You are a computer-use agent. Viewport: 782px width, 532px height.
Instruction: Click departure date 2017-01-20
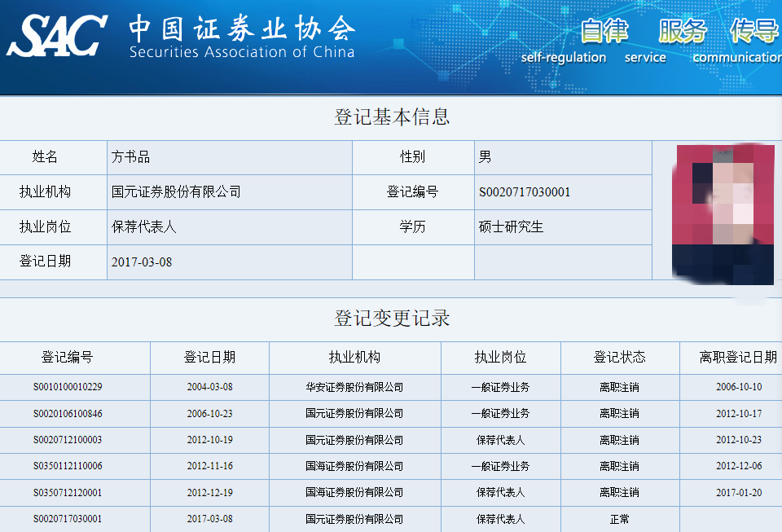739,493
